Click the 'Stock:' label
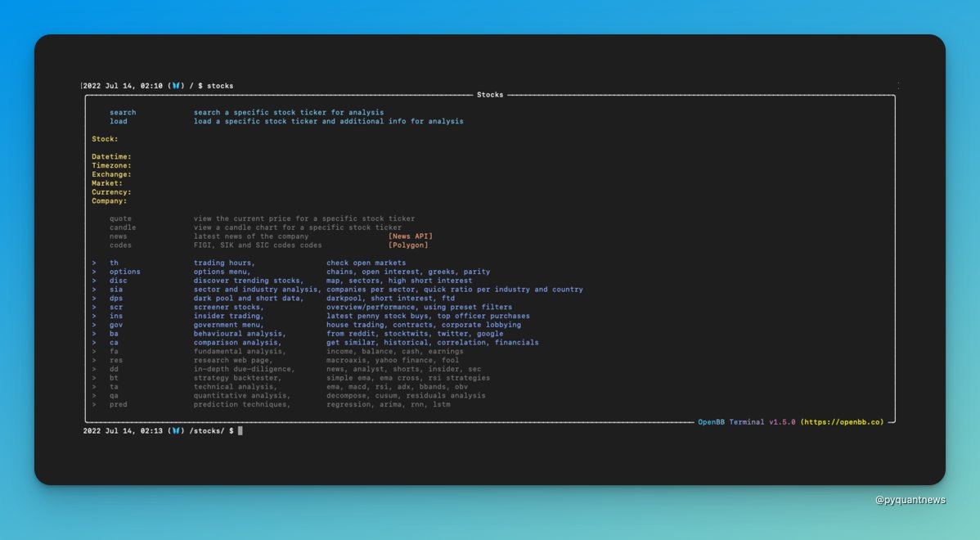This screenshot has height=540, width=980. (x=105, y=139)
